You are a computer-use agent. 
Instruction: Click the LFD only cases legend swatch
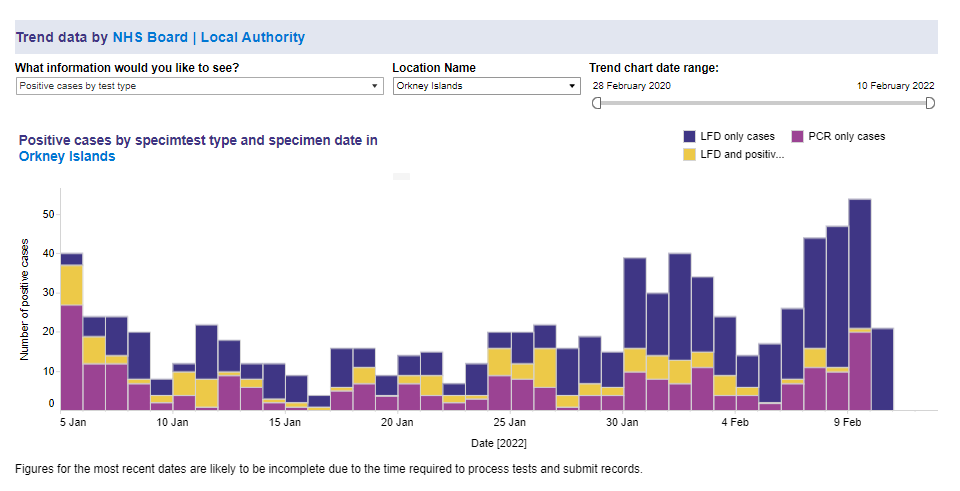[x=690, y=136]
